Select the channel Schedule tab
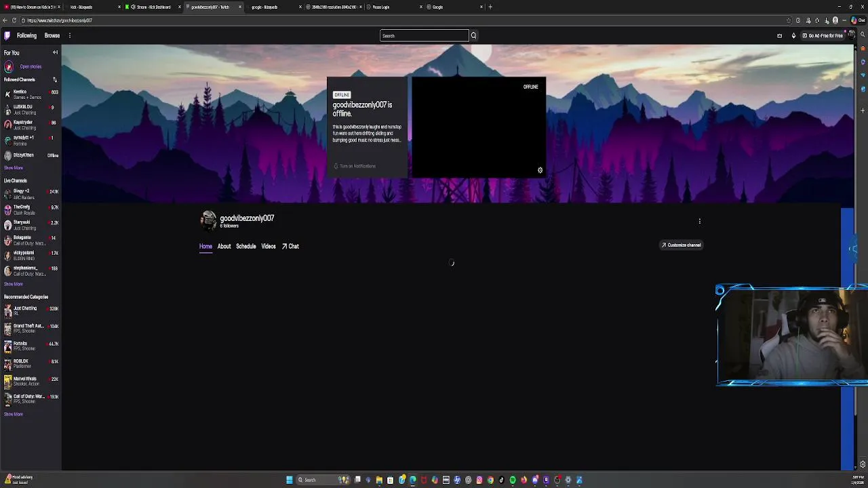This screenshot has width=868, height=488. click(245, 247)
